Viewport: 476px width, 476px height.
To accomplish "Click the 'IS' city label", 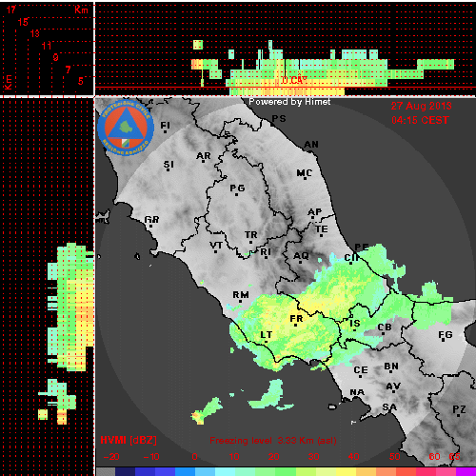I will (x=355, y=324).
